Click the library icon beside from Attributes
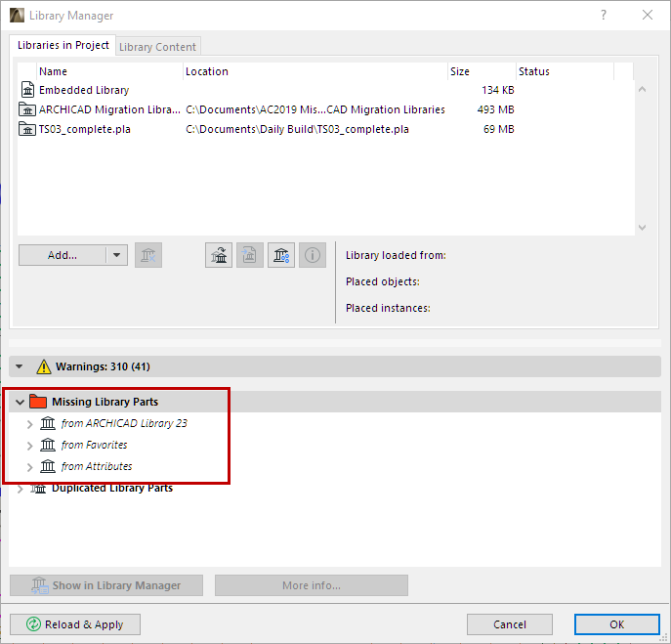The height and width of the screenshot is (644, 671). click(x=48, y=466)
